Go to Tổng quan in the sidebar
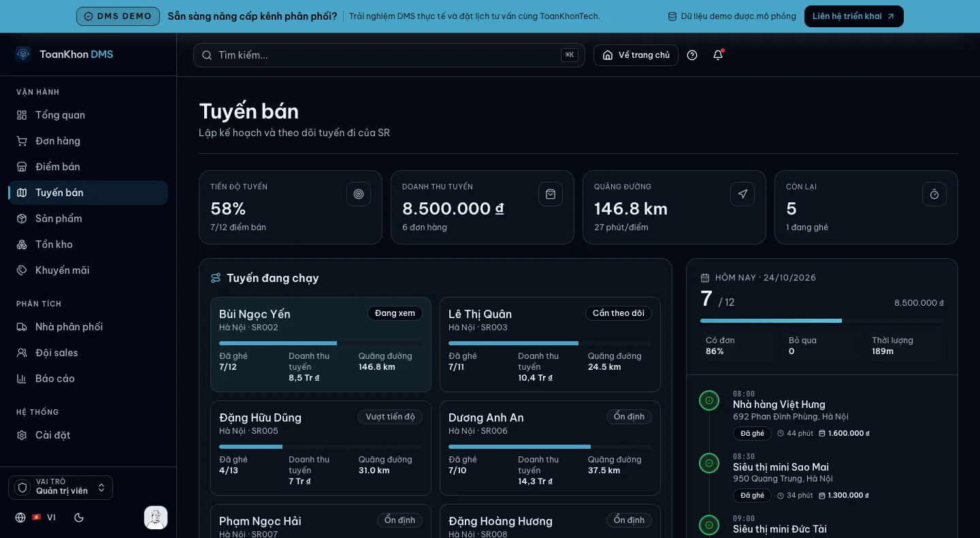This screenshot has height=538, width=980. (88, 115)
